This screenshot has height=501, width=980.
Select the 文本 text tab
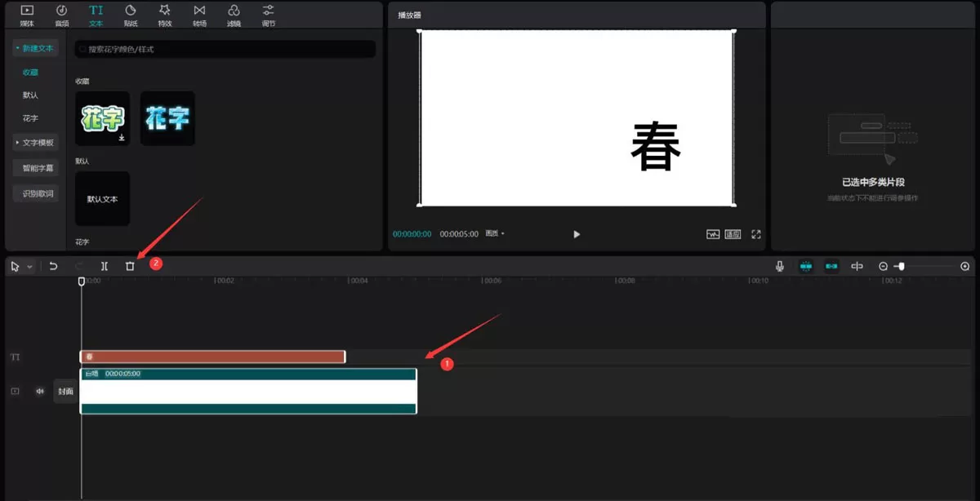pyautogui.click(x=96, y=14)
